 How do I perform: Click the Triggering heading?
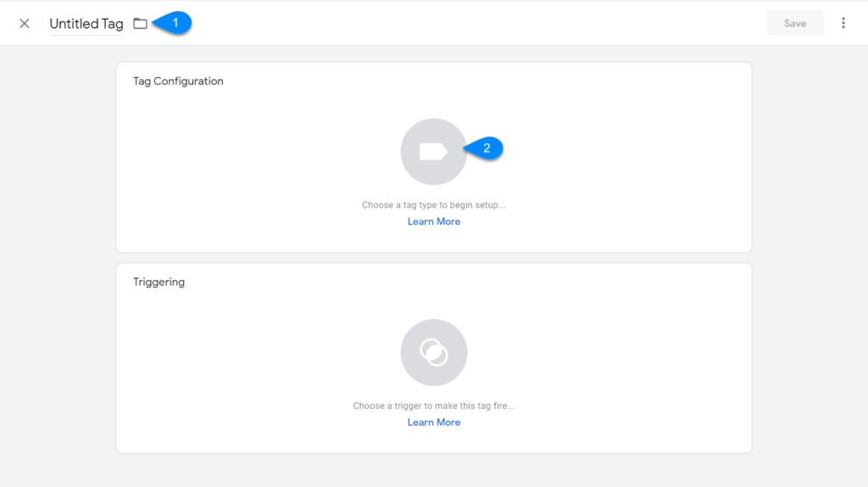159,283
